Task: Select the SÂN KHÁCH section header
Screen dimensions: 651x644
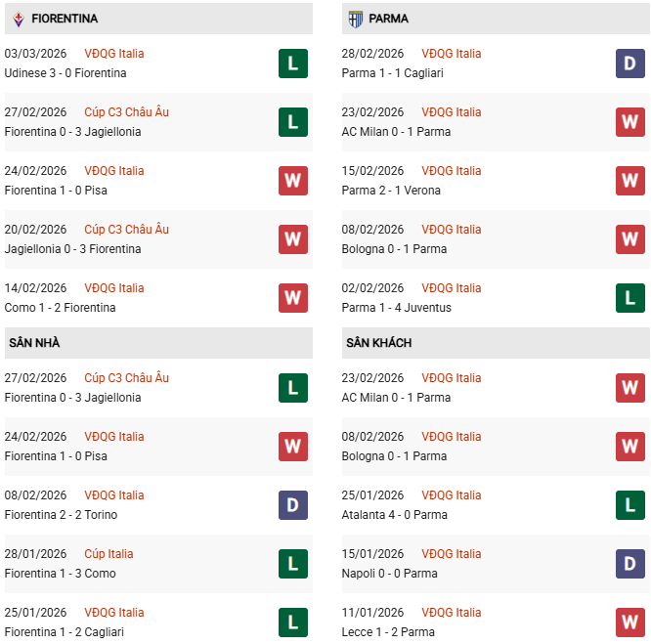Action: (378, 343)
